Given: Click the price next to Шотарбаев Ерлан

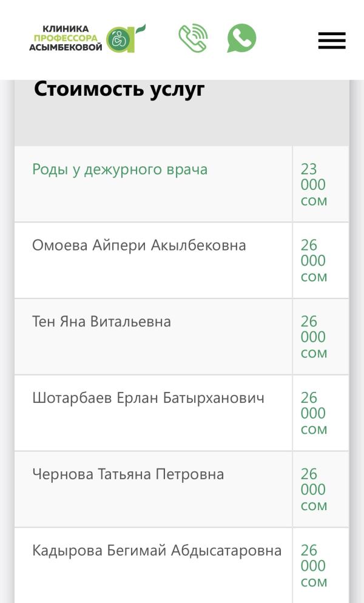Looking at the screenshot, I should pyautogui.click(x=314, y=413).
